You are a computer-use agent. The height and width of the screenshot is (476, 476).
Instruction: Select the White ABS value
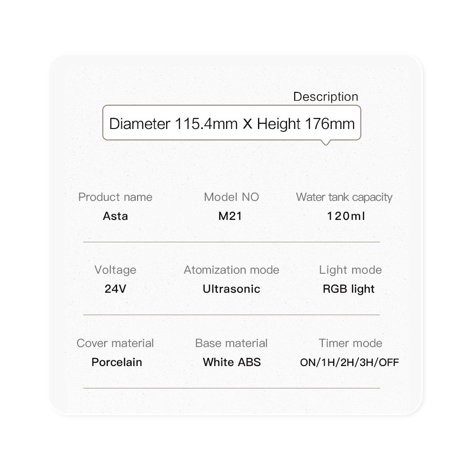pyautogui.click(x=232, y=362)
